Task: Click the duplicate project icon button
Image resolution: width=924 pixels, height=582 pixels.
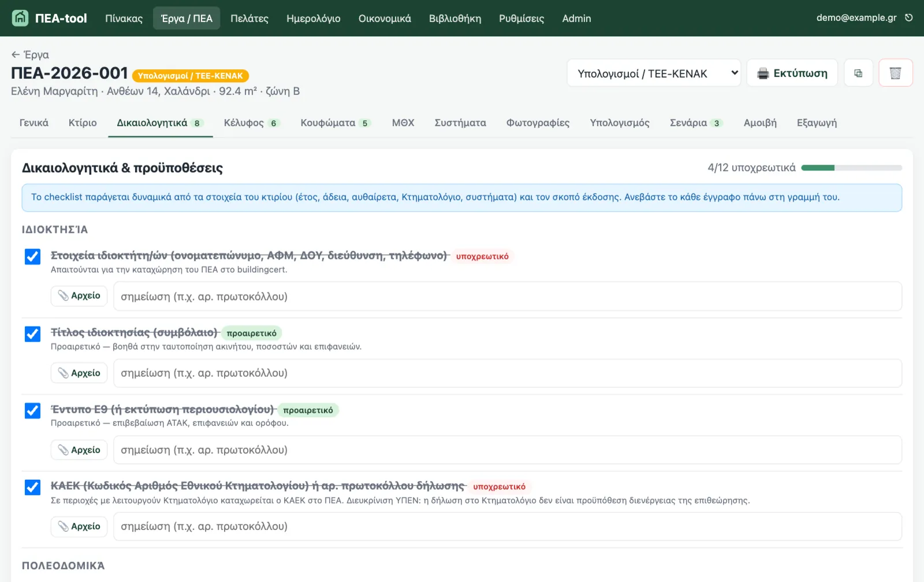Action: click(858, 73)
